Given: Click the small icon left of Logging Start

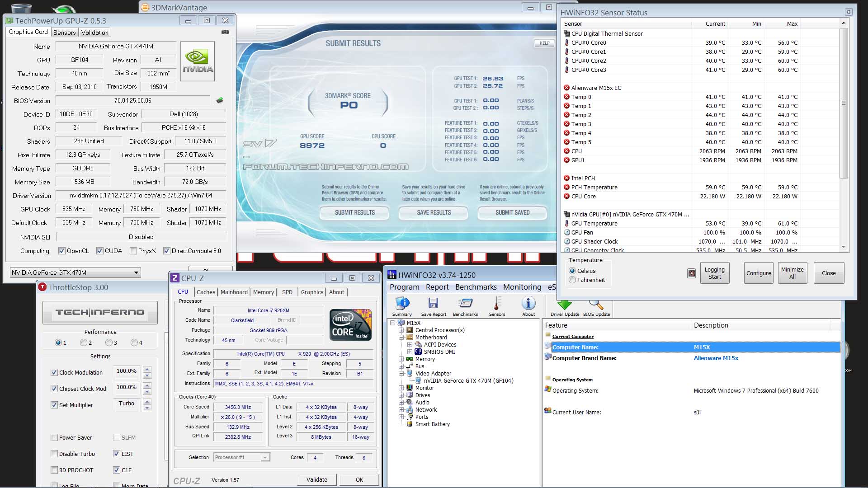Looking at the screenshot, I should 691,273.
